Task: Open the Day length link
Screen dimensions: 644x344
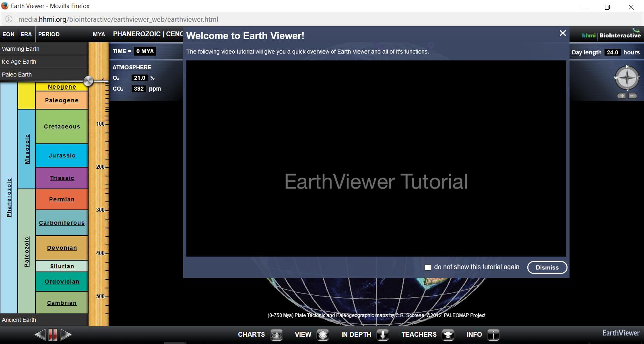Action: point(586,52)
